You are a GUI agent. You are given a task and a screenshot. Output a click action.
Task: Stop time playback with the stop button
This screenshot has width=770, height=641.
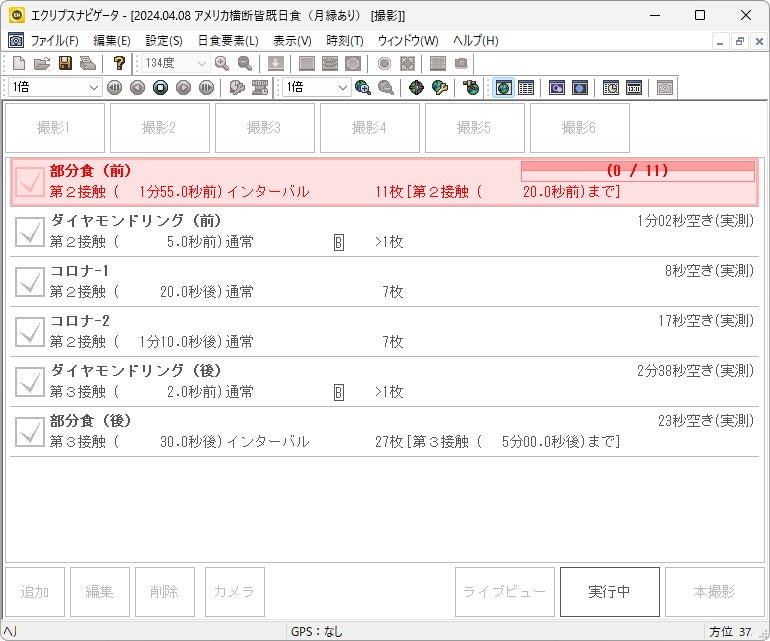(161, 88)
